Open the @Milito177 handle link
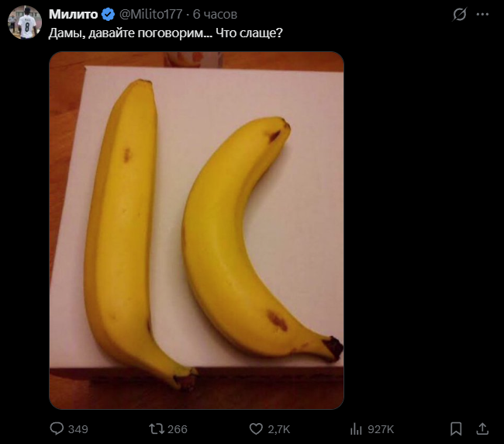This screenshot has width=504, height=444. (x=151, y=15)
